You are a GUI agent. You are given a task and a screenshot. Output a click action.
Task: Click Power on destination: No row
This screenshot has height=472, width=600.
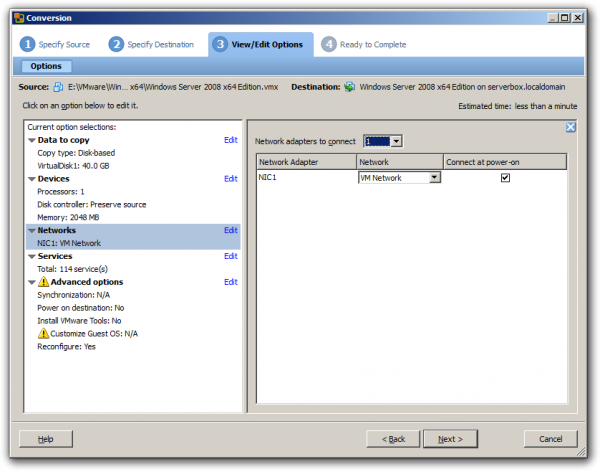pos(81,308)
